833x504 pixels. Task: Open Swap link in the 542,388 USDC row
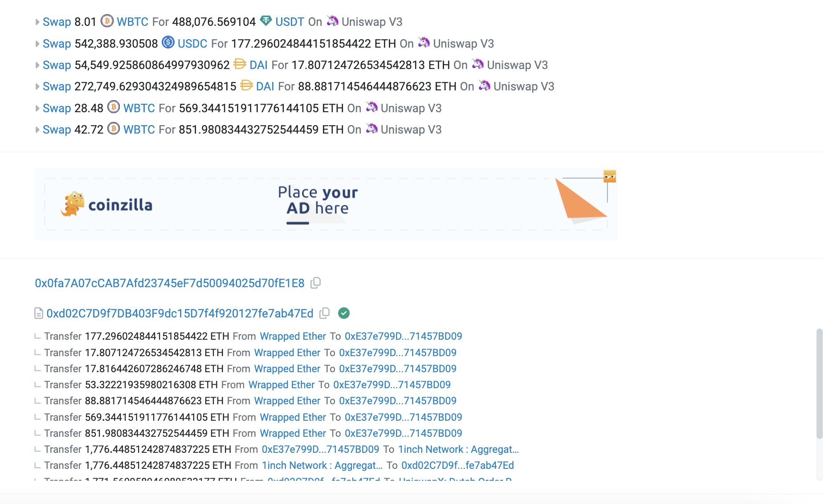point(57,44)
